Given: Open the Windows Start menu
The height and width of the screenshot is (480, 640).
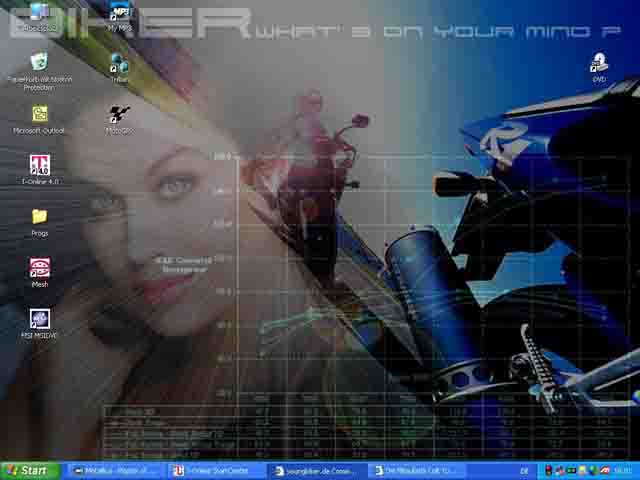Looking at the screenshot, I should point(30,471).
